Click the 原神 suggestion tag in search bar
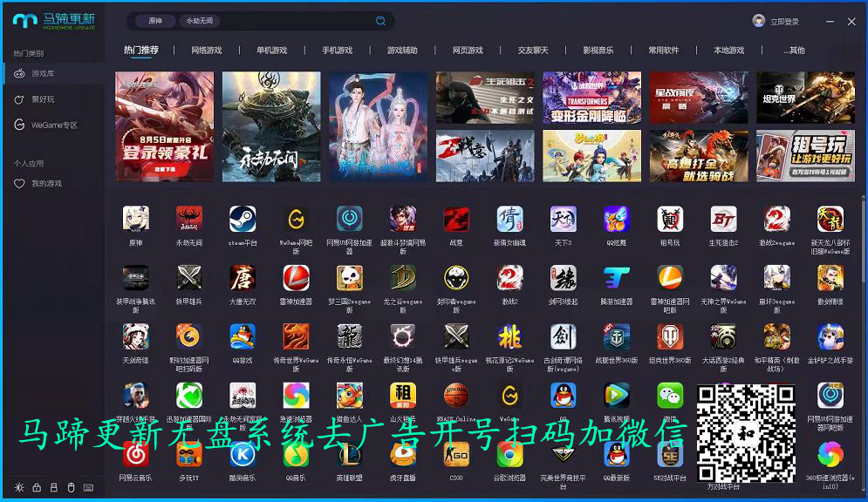The height and width of the screenshot is (502, 868). pyautogui.click(x=155, y=20)
